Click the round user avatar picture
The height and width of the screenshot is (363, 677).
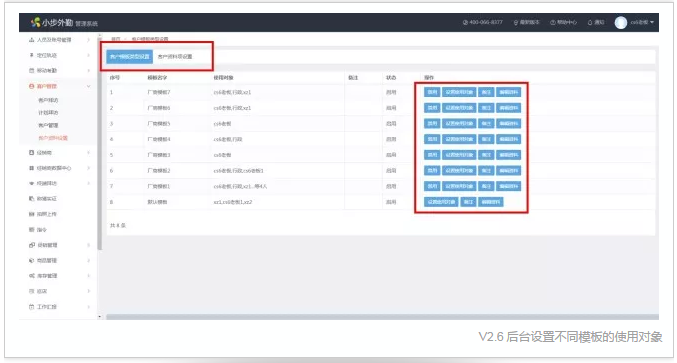(x=620, y=22)
